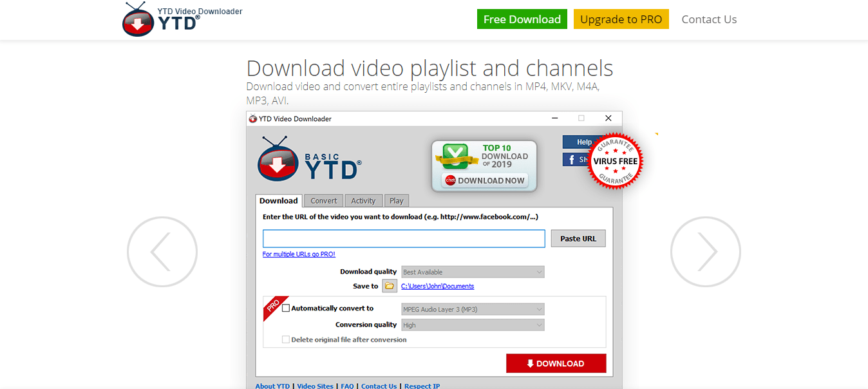The height and width of the screenshot is (389, 868).
Task: Switch to the Convert tab
Action: 323,201
